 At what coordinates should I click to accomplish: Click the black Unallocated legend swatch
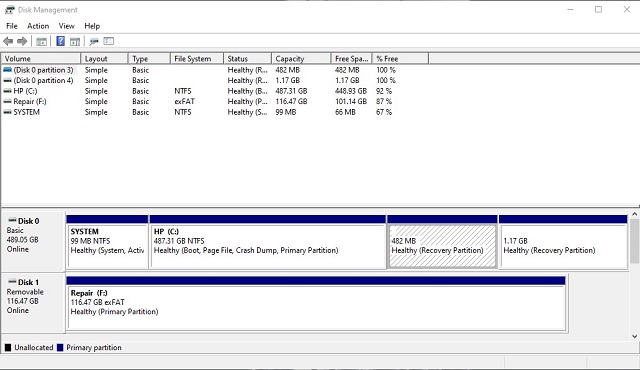(x=8, y=348)
